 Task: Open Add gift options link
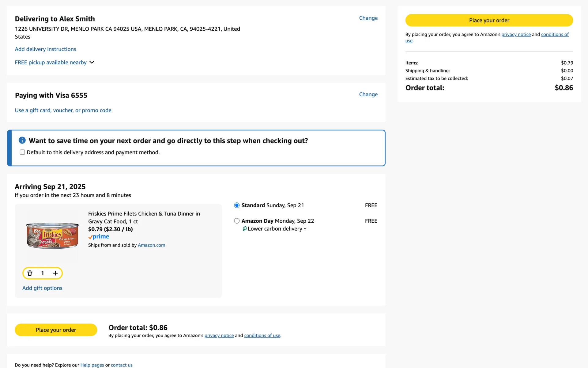(42, 288)
